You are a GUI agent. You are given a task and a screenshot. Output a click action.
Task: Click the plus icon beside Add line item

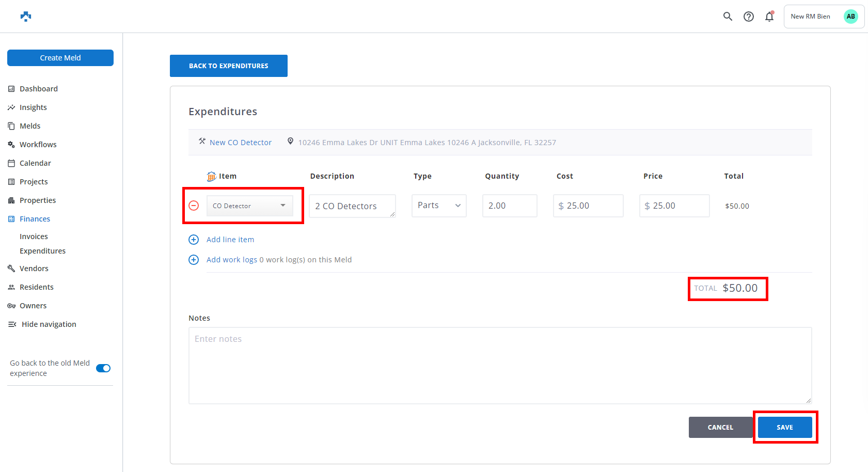click(194, 240)
